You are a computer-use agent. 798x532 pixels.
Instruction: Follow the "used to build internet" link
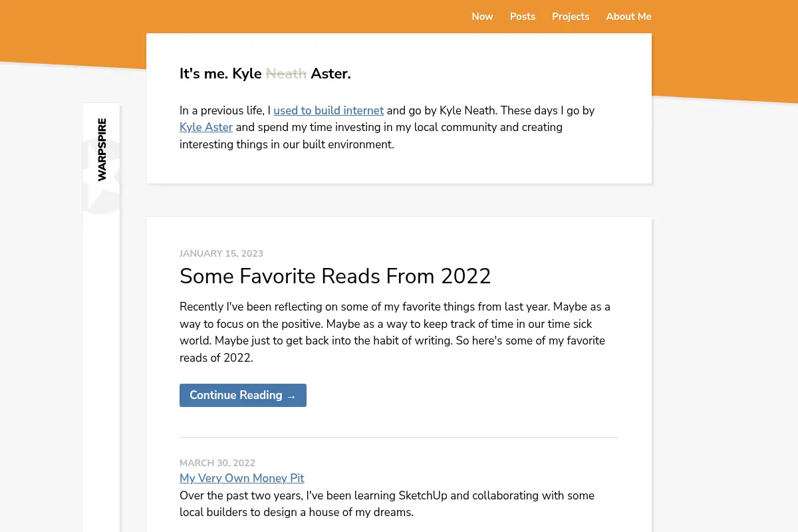click(329, 110)
